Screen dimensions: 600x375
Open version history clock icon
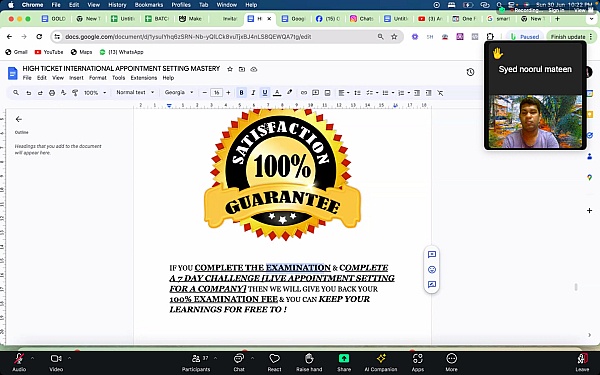click(470, 72)
